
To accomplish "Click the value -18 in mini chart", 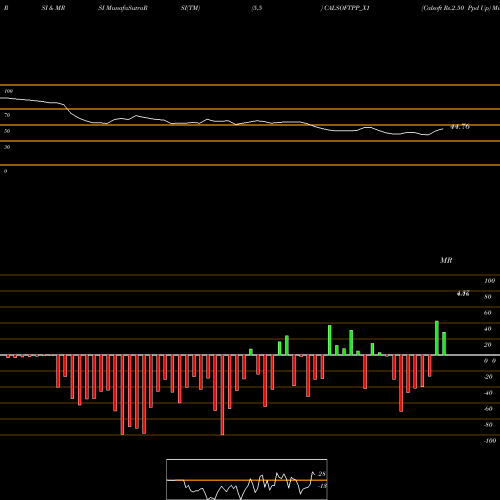I will coord(322,486).
